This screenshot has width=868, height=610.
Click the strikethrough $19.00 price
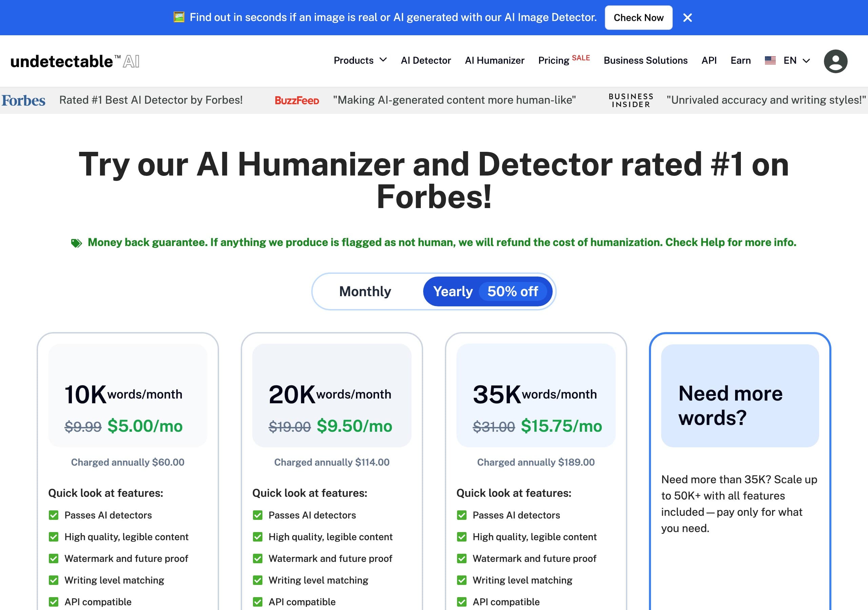(x=290, y=427)
